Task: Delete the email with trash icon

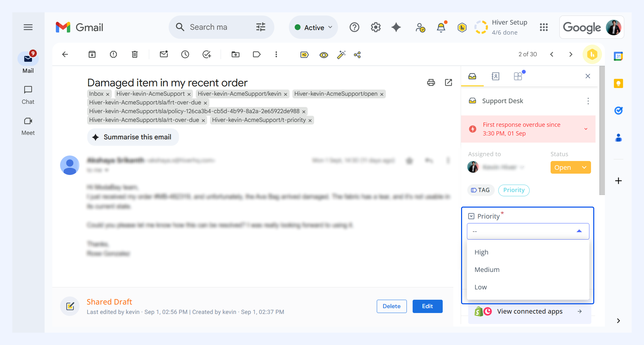Action: click(135, 54)
